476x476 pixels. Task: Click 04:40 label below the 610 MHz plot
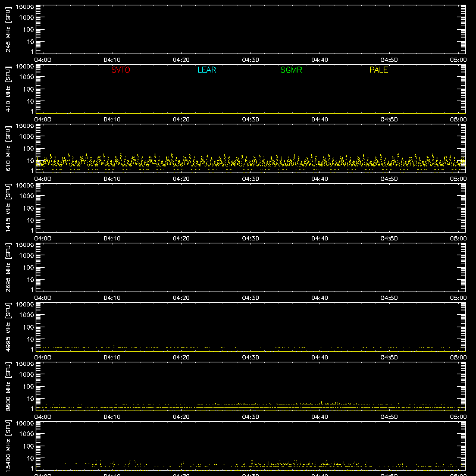(320, 179)
